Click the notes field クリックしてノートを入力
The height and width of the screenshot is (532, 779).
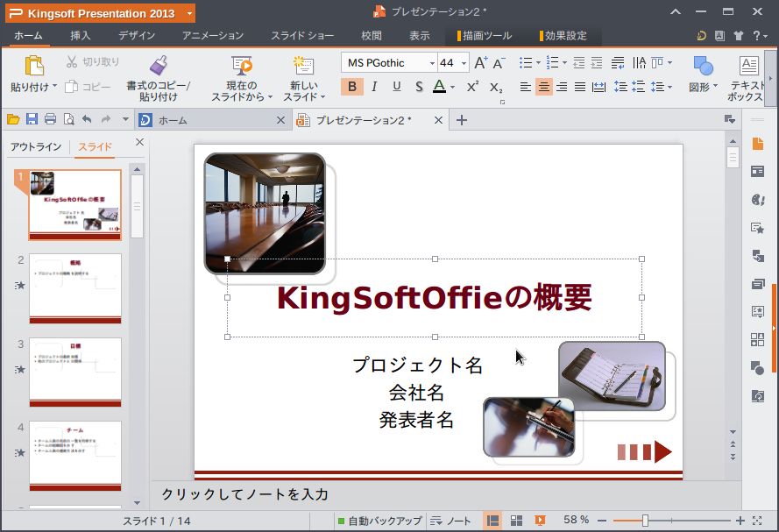445,494
